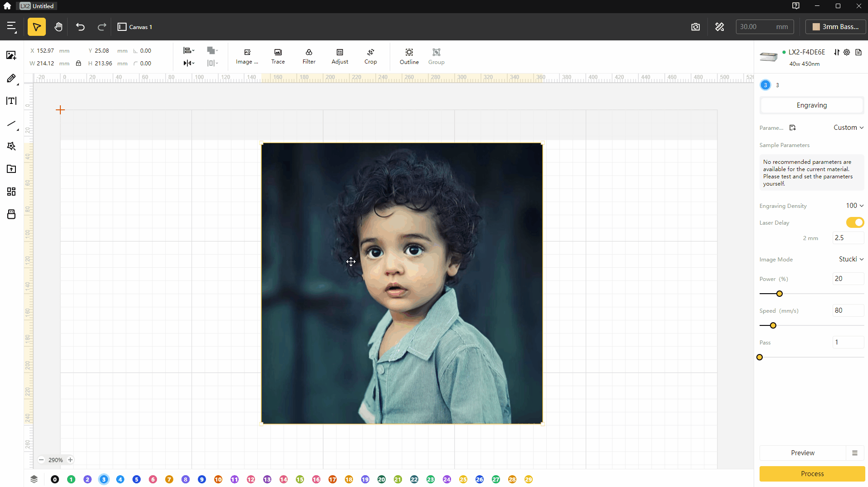Switch to the Canvas 1 tab
The height and width of the screenshot is (487, 868).
click(x=134, y=27)
